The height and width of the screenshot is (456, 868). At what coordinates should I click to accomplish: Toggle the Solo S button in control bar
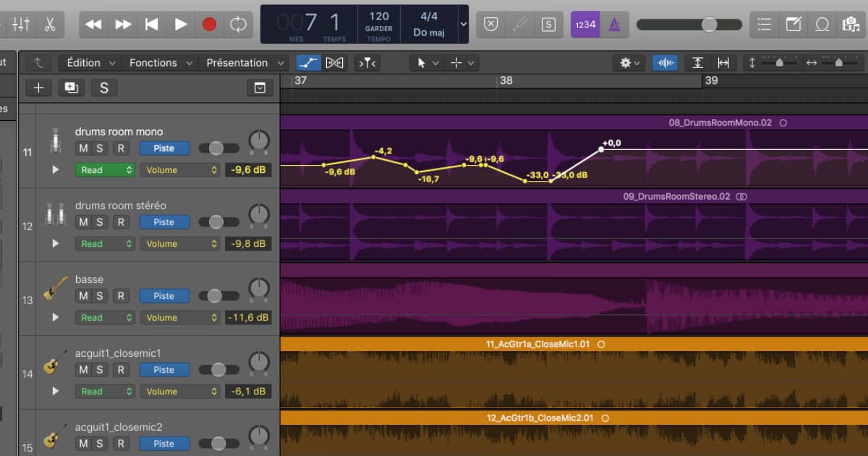549,25
